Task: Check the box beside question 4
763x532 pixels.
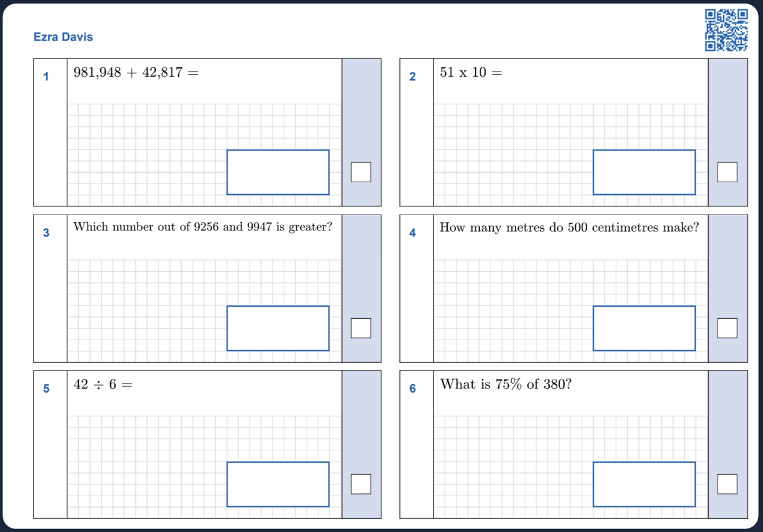Action: click(727, 328)
